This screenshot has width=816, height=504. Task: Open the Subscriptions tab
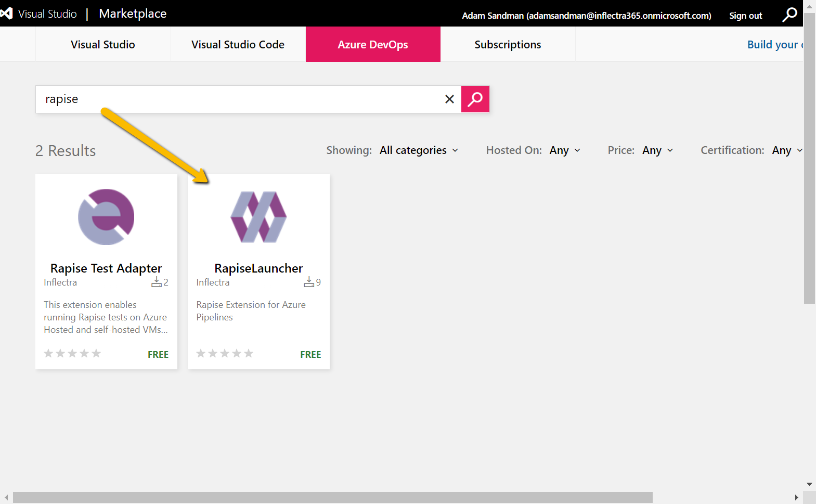pyautogui.click(x=508, y=45)
